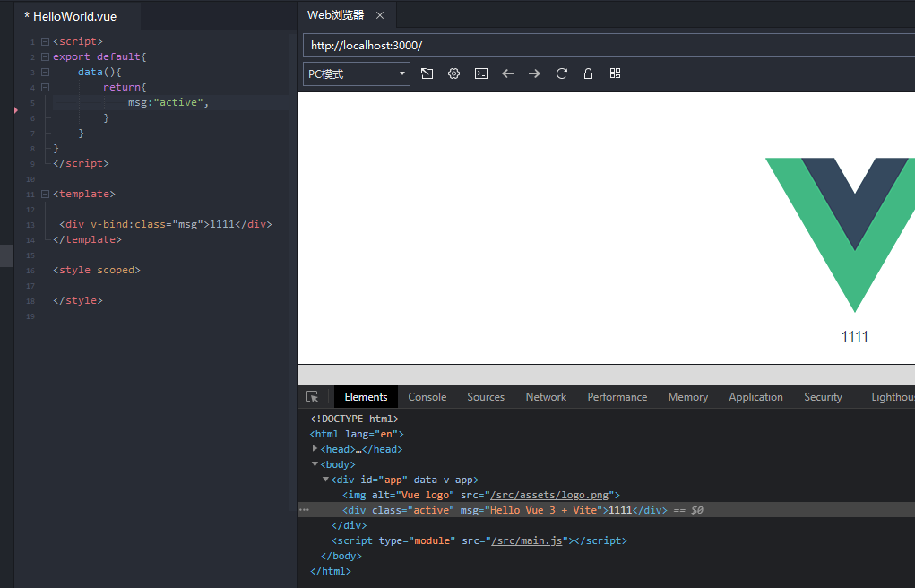Follow the /src/main.js link
Screen dimensions: 915x588
[527, 540]
